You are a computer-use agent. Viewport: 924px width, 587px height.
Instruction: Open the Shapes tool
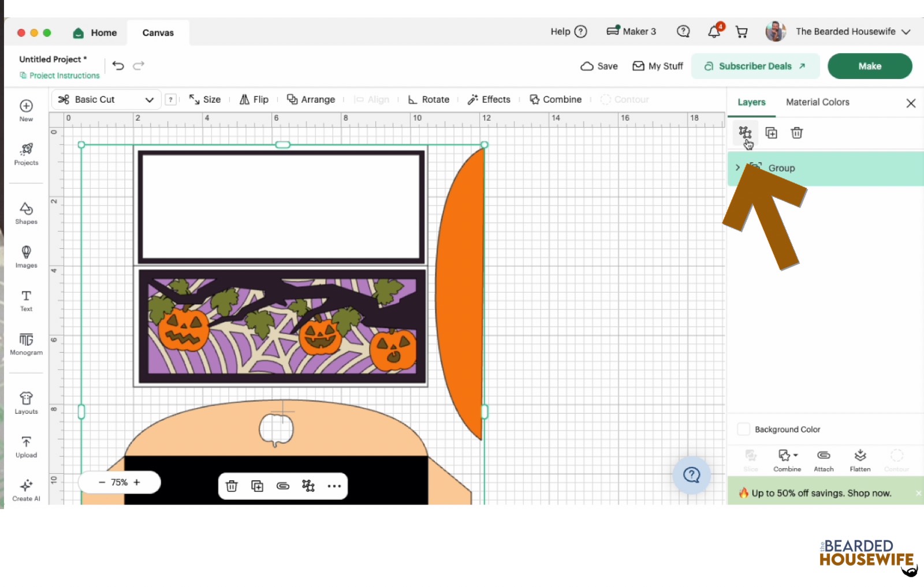pyautogui.click(x=26, y=213)
